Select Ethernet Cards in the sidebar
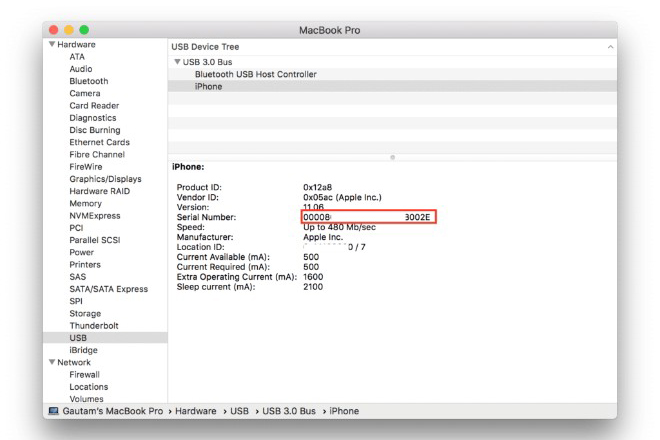The image size is (660, 440). coord(99,142)
